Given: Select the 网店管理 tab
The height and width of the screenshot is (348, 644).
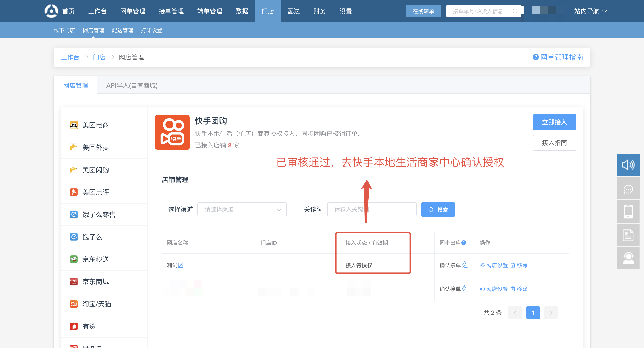Looking at the screenshot, I should point(76,85).
